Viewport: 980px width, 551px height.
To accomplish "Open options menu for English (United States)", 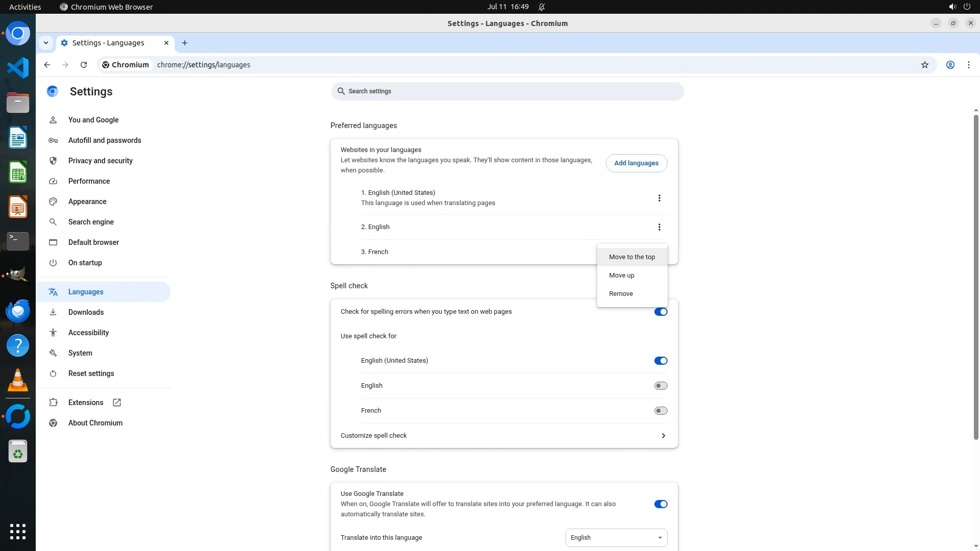I will 659,198.
